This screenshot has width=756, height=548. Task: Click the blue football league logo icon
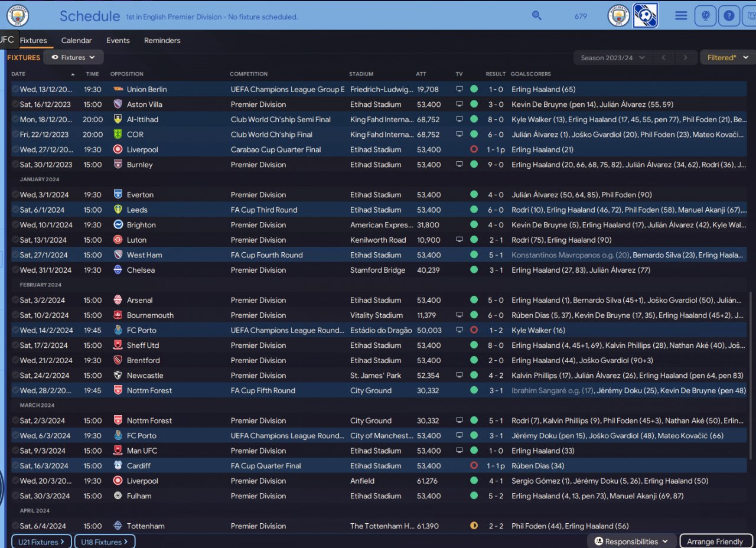coord(645,16)
